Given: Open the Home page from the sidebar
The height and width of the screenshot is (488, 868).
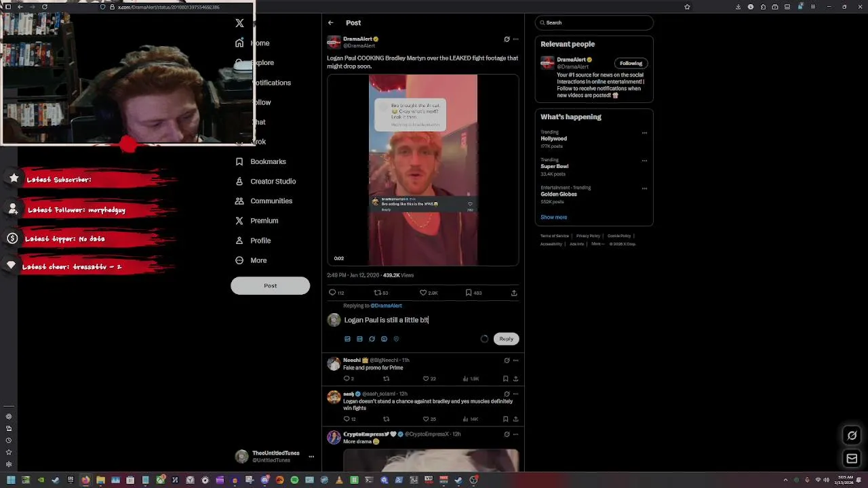Looking at the screenshot, I should tap(252, 43).
